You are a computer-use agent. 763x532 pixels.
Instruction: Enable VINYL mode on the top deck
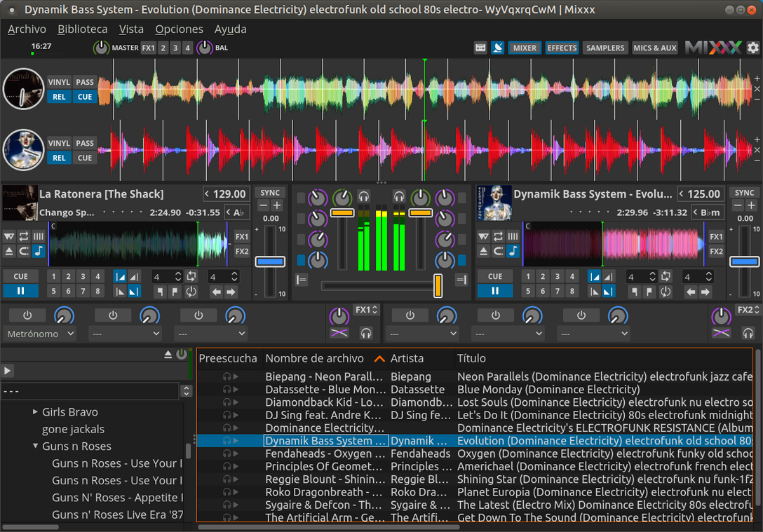click(59, 82)
